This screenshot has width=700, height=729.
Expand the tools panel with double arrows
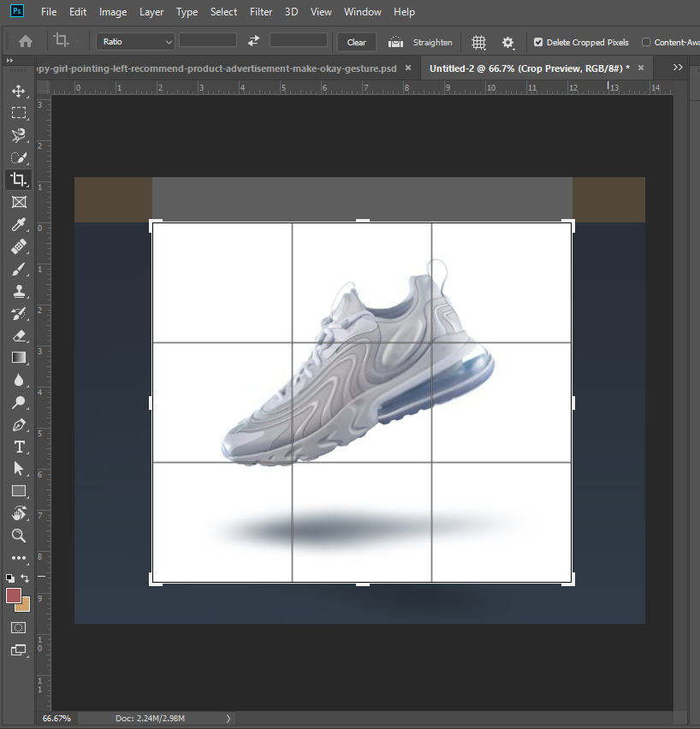point(9,61)
